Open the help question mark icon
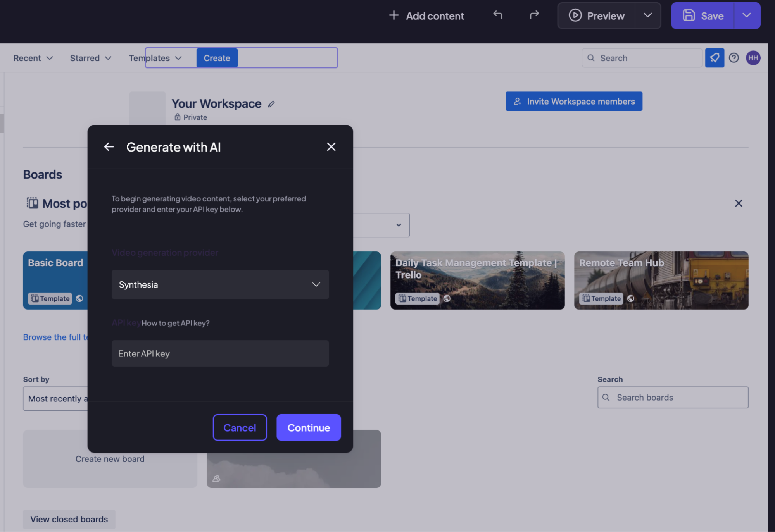 (734, 58)
